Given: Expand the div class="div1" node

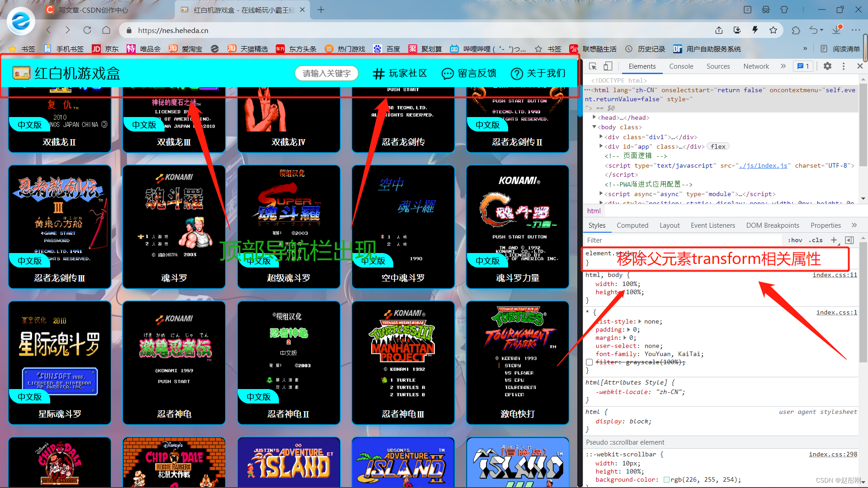Looking at the screenshot, I should 601,136.
